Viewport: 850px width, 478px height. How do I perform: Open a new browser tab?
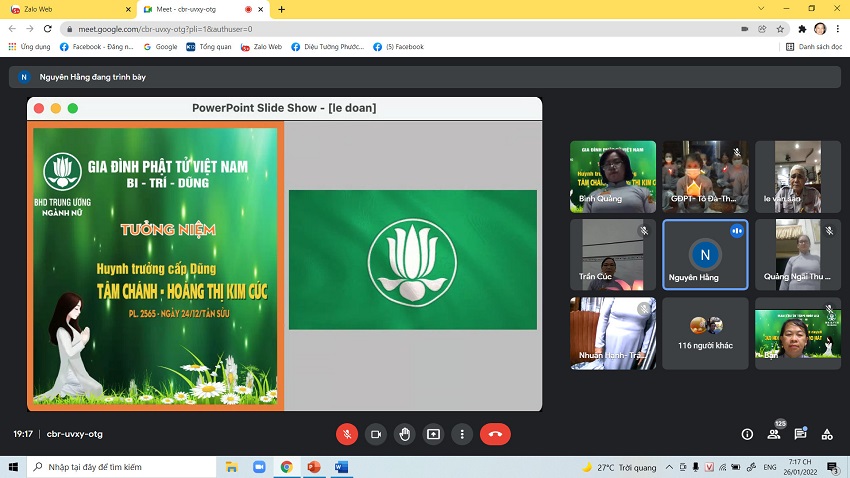pos(281,9)
